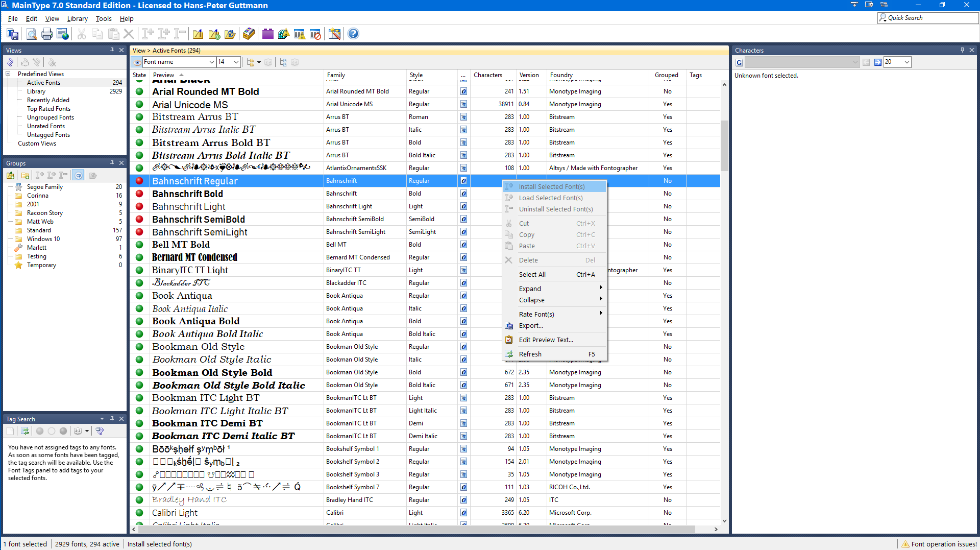
Task: Click add fonts folder with green plus
Action: [x=214, y=34]
